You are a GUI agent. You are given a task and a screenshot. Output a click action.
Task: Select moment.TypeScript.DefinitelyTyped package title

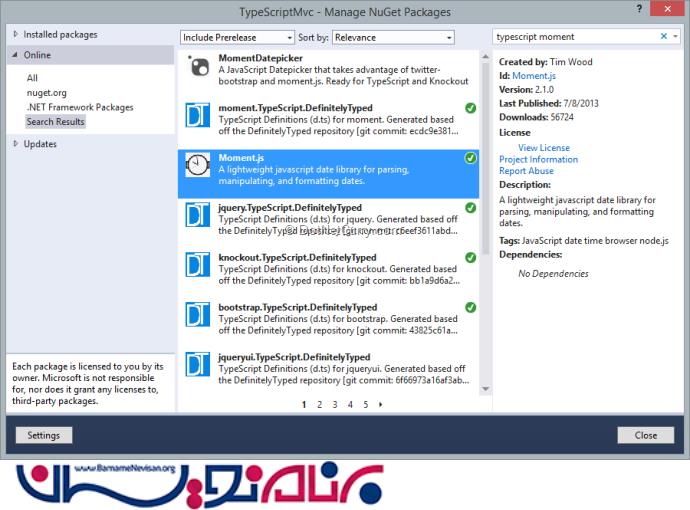(296, 108)
